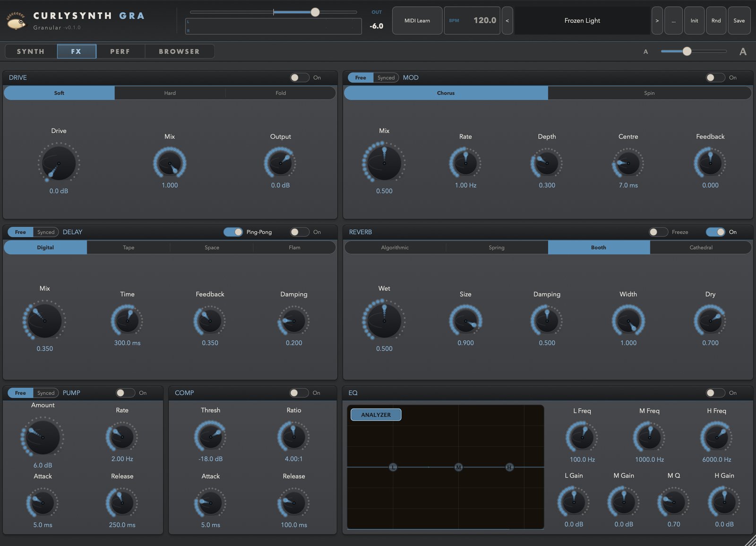This screenshot has height=546, width=756.
Task: Enable the DELAY effect
Action: (x=300, y=232)
